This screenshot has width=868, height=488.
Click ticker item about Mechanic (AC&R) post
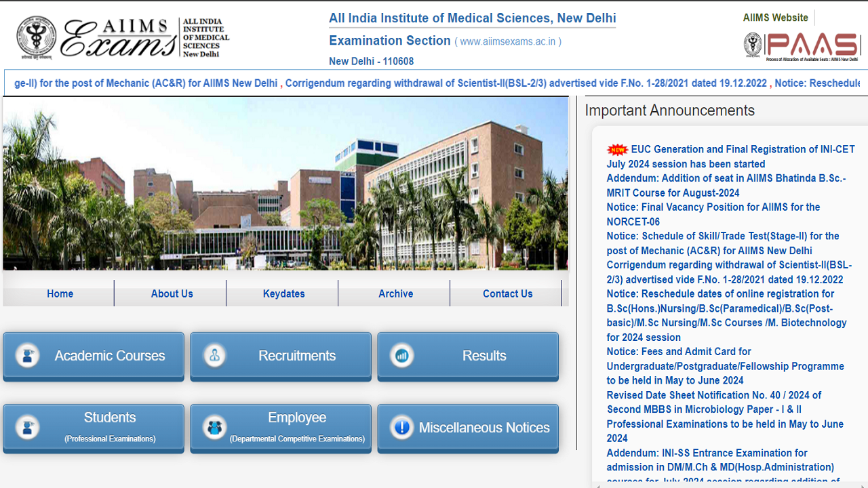[x=146, y=83]
